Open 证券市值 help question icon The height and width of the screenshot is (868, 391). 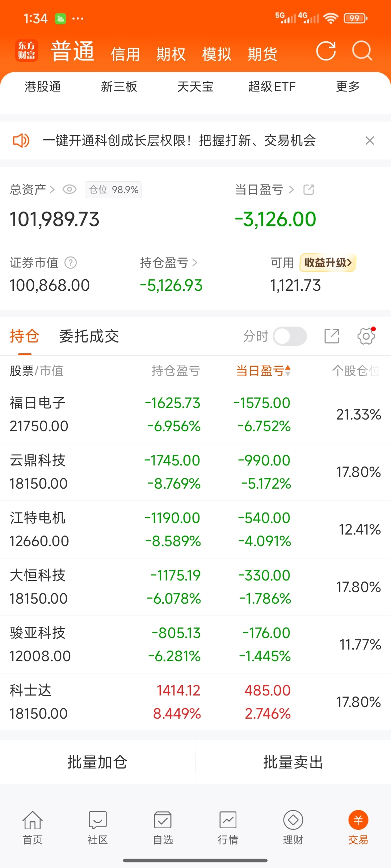coord(71,263)
